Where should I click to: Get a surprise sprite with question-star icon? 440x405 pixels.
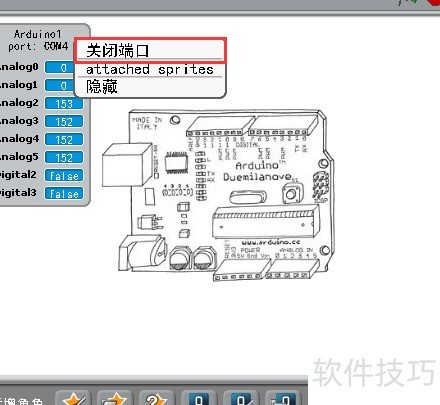coord(156,398)
